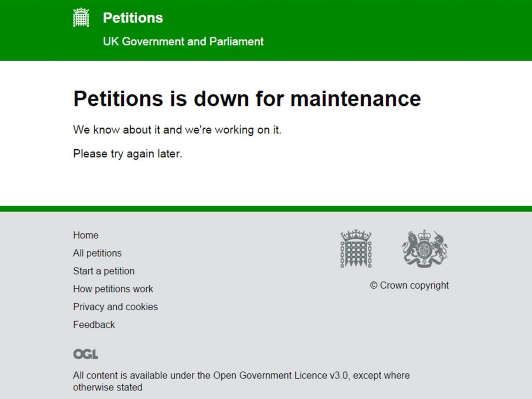
Task: Click the grey Parliament portcullis crest in the footer
Action: pyautogui.click(x=356, y=248)
